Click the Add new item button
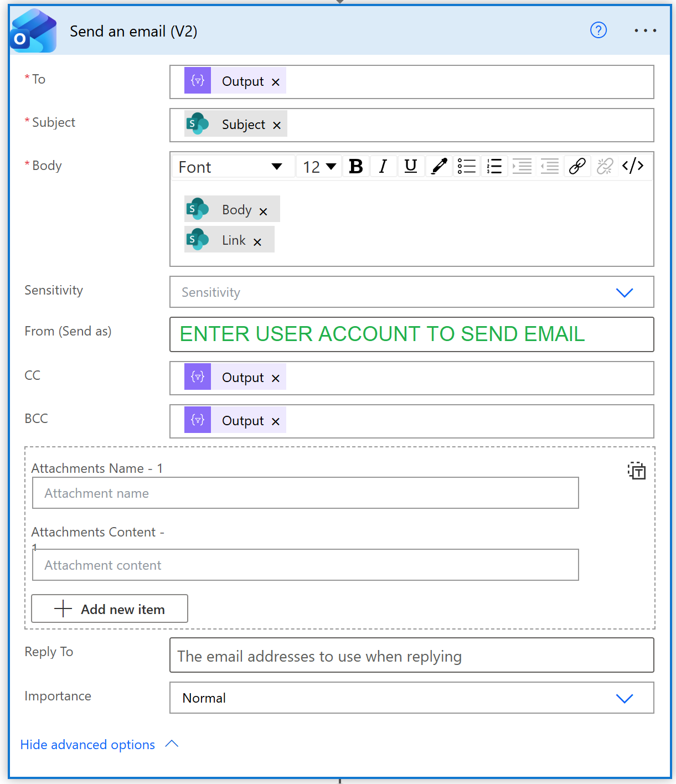 [x=110, y=609]
